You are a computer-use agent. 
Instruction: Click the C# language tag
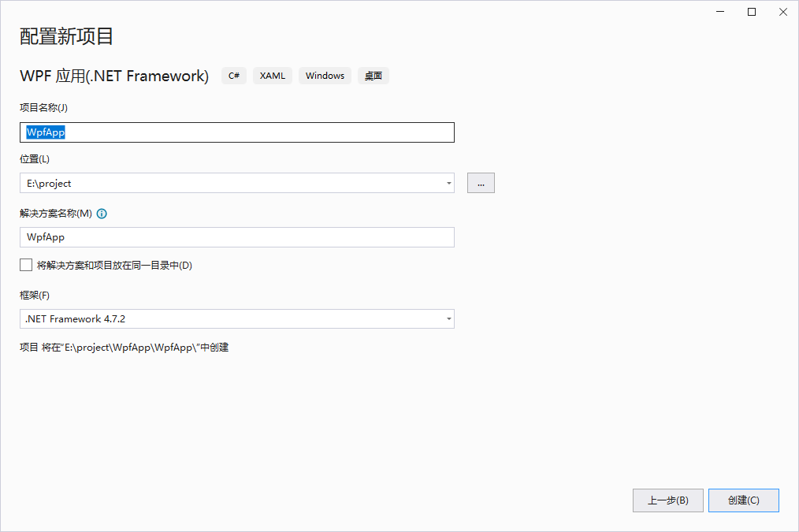pos(234,76)
